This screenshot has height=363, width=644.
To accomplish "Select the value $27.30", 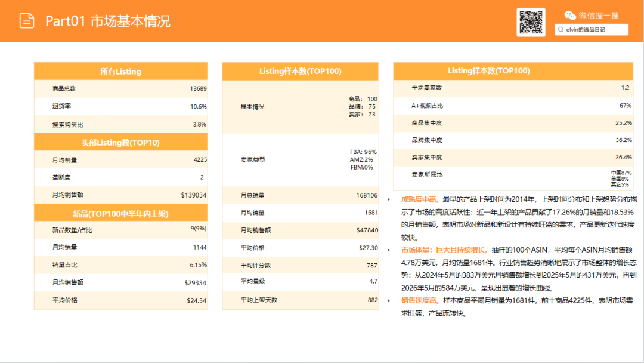I will [x=369, y=248].
